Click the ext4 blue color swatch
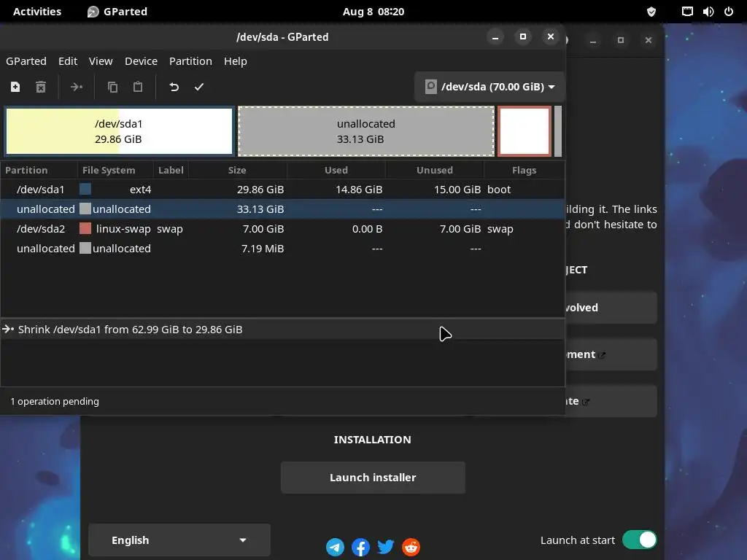 (x=85, y=189)
